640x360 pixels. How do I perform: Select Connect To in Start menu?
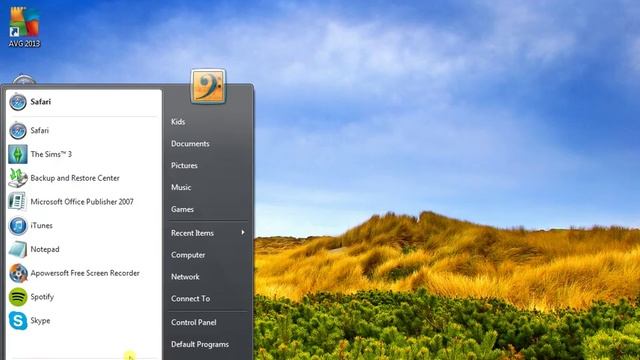click(x=190, y=299)
